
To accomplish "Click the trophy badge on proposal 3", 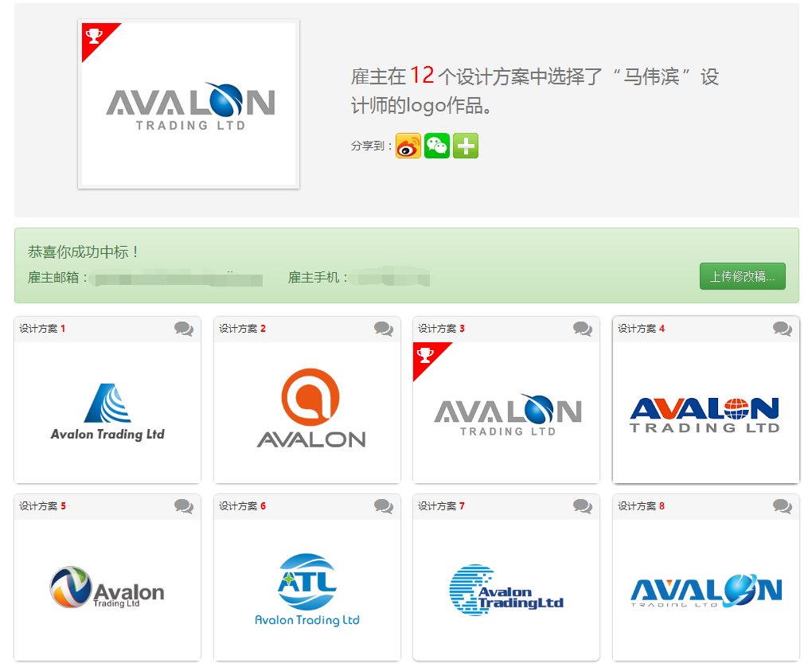I will click(x=427, y=355).
